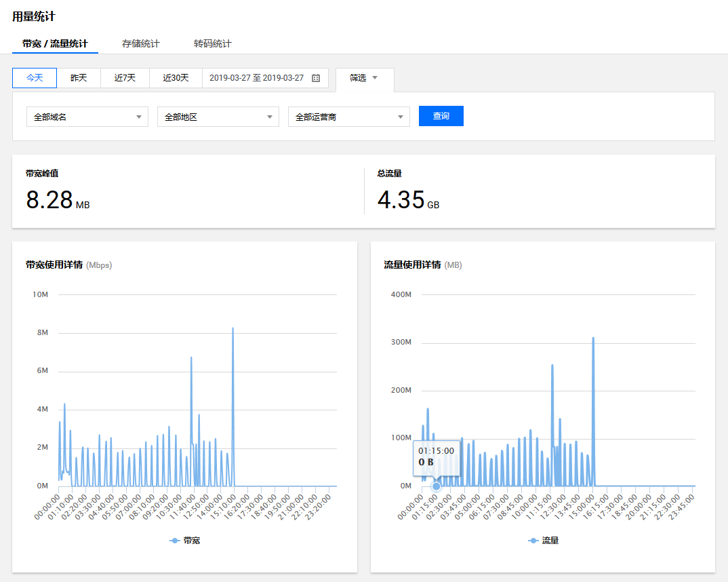Switch to the 存储统计 tab
728x582 pixels.
click(x=141, y=43)
